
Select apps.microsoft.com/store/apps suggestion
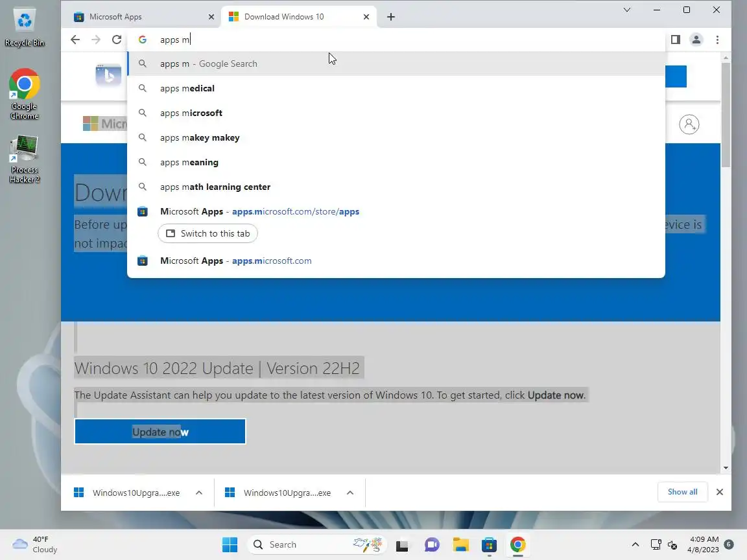396,211
